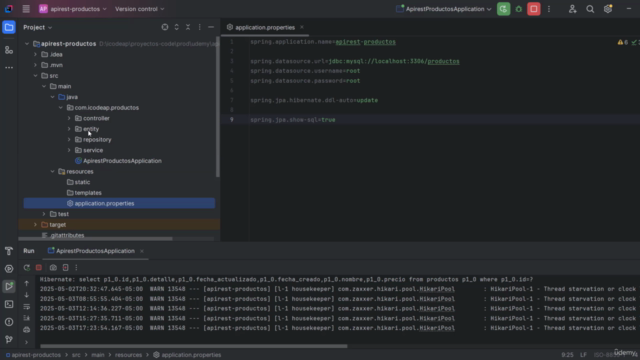Close the ApirestProductosApplication run tab
The image size is (640, 360).
pos(142,251)
